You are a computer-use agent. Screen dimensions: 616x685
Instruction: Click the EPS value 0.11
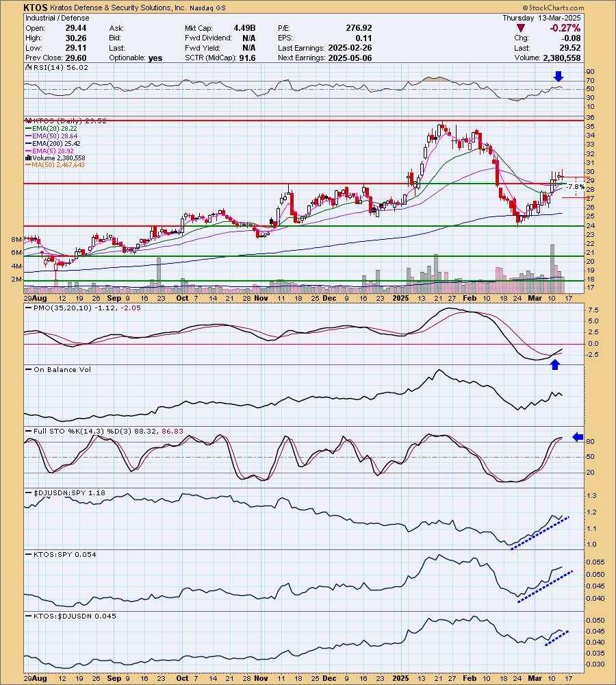[x=364, y=38]
